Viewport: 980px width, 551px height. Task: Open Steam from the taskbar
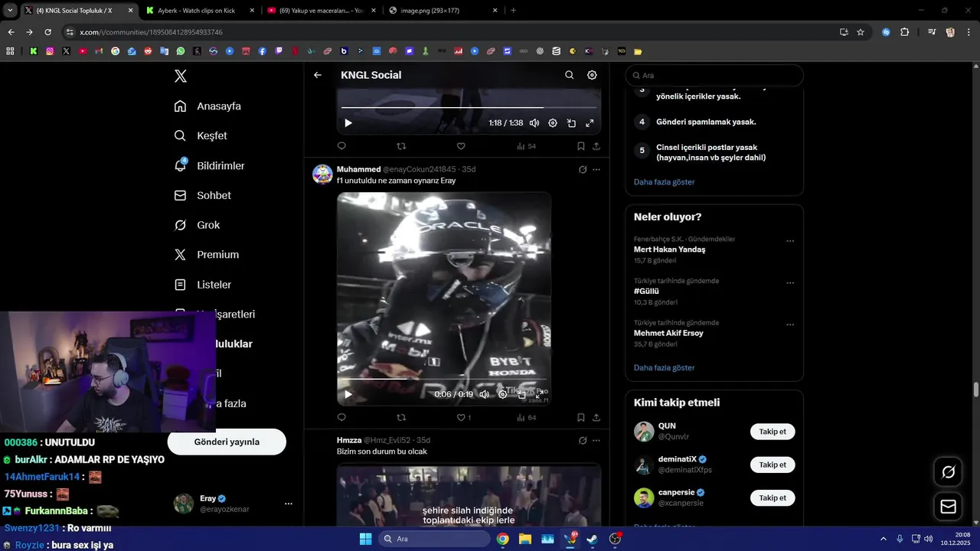(592, 539)
